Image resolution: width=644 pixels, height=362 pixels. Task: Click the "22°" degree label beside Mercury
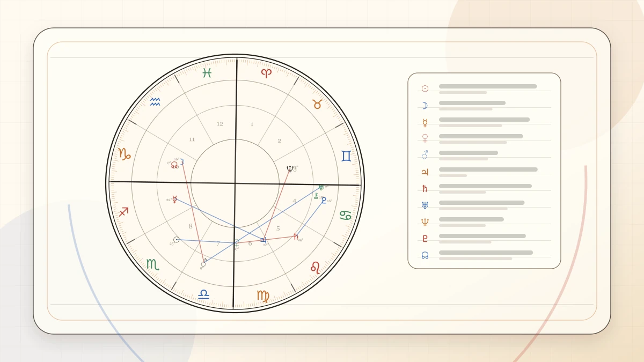(x=169, y=200)
